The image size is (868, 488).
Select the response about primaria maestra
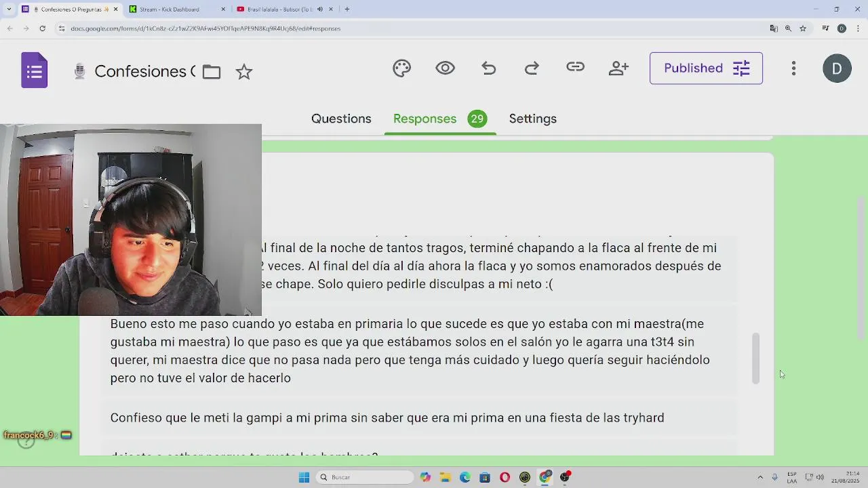(419, 351)
